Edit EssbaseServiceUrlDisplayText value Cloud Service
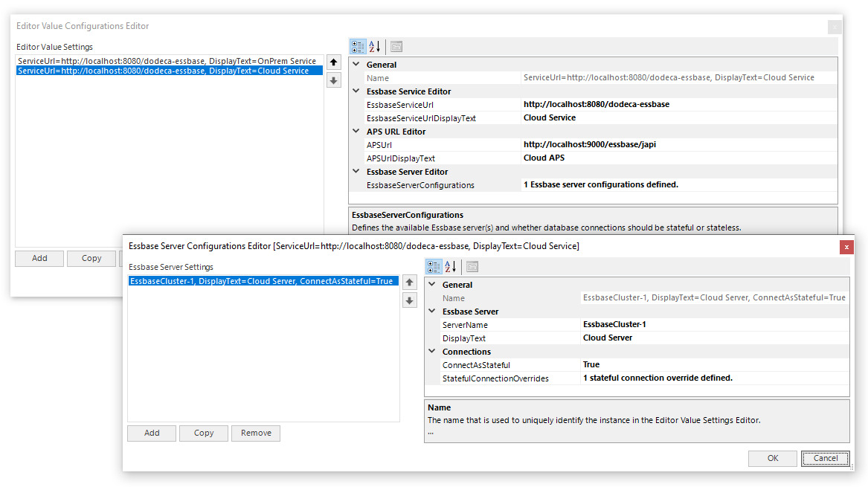This screenshot has height=487, width=868. click(x=678, y=117)
